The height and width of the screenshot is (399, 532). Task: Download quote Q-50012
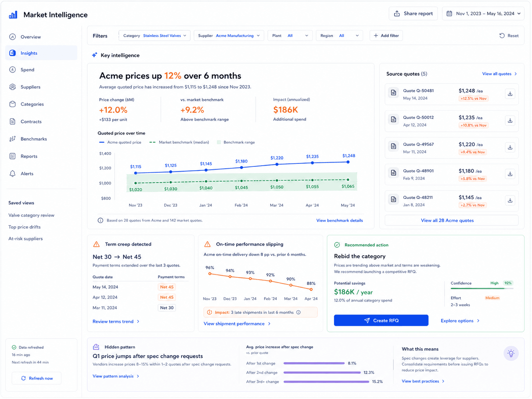pyautogui.click(x=510, y=121)
